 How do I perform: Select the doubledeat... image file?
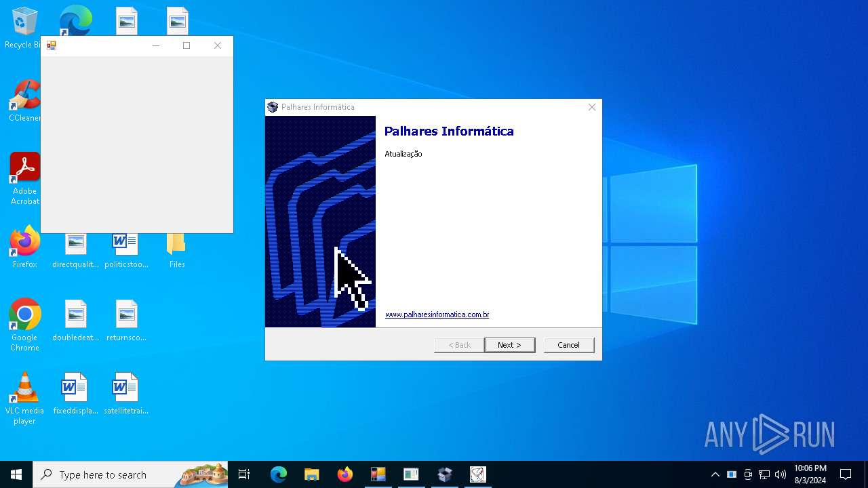tap(75, 321)
